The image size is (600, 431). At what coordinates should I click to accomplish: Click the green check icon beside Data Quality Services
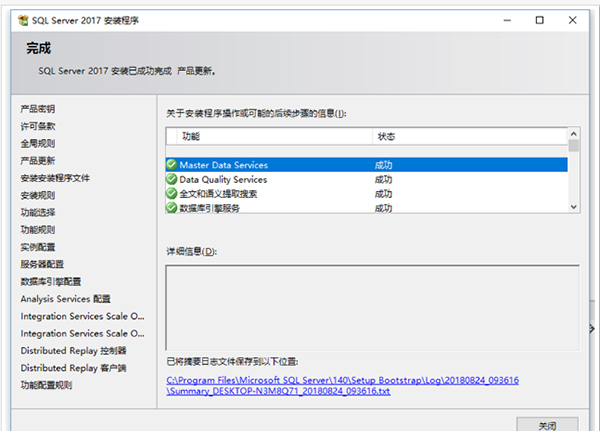(172, 179)
